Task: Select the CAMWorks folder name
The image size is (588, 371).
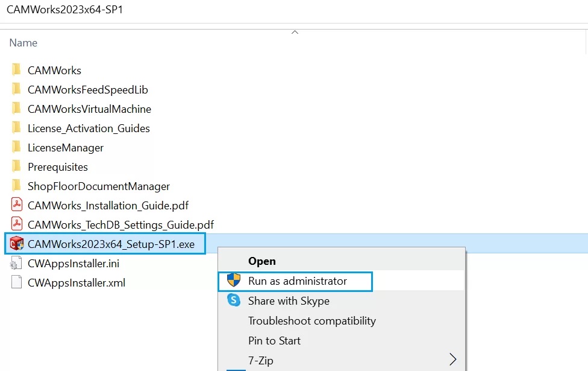Action: (54, 70)
